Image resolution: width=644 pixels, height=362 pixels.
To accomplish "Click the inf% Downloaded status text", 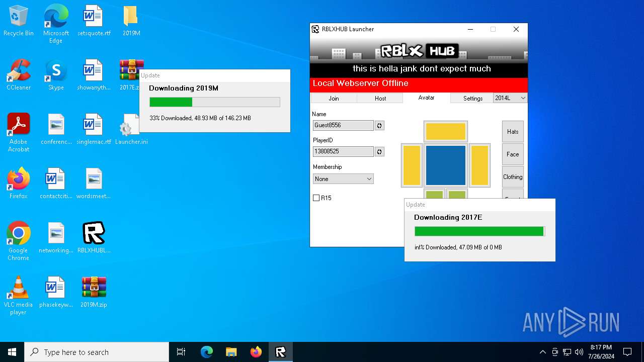I will tap(458, 247).
